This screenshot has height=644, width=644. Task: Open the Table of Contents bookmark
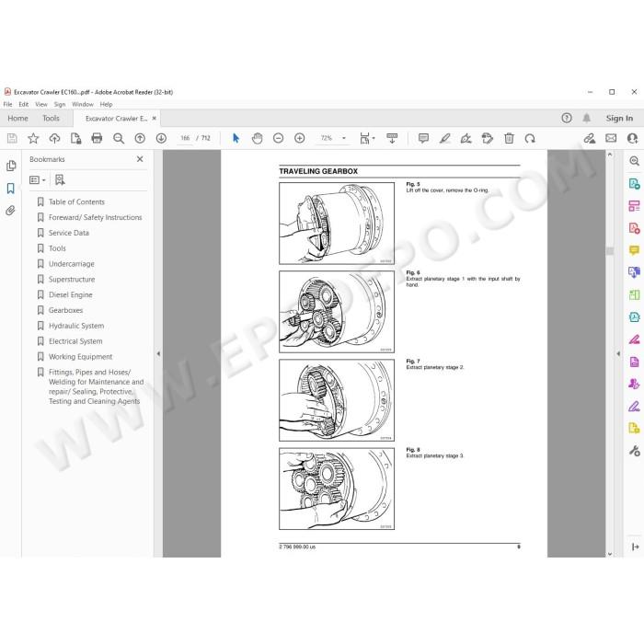point(76,202)
